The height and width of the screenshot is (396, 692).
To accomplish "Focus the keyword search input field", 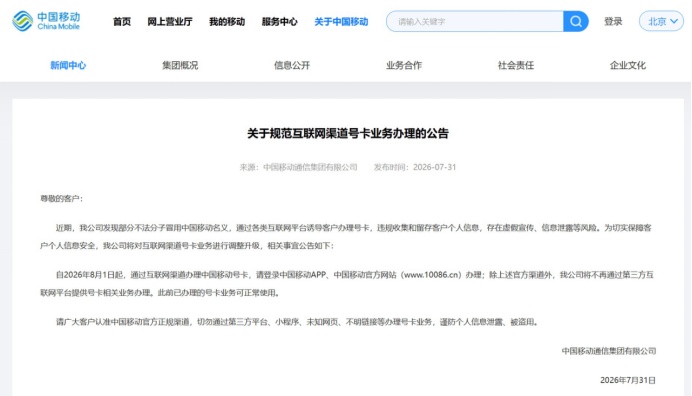I will coord(475,21).
